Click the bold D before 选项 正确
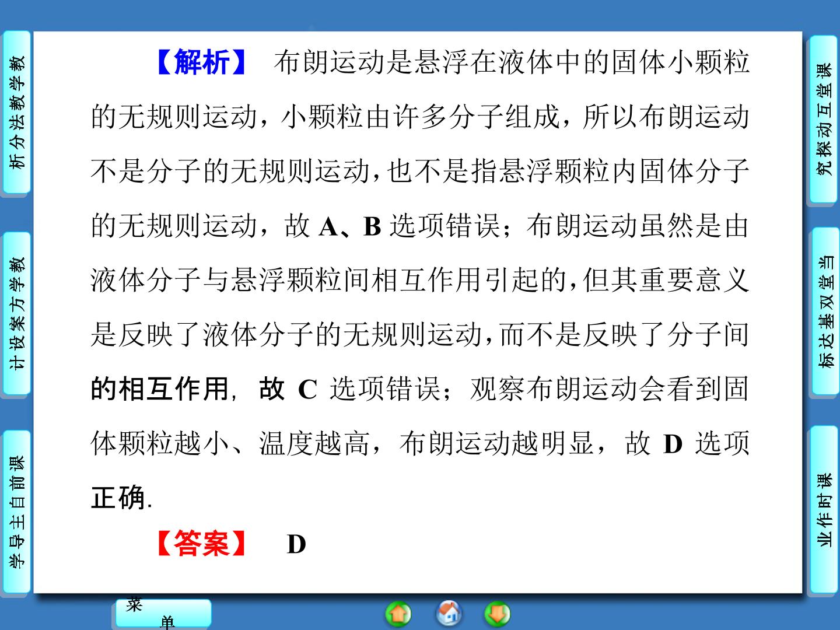This screenshot has width=840, height=630. pos(673,444)
